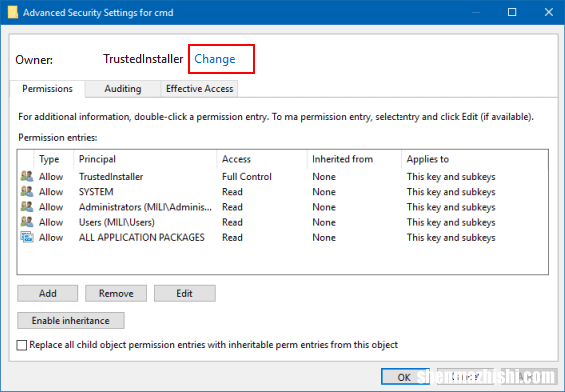The width and height of the screenshot is (565, 392).
Task: Maximize the Advanced Security Settings window
Action: (x=512, y=12)
